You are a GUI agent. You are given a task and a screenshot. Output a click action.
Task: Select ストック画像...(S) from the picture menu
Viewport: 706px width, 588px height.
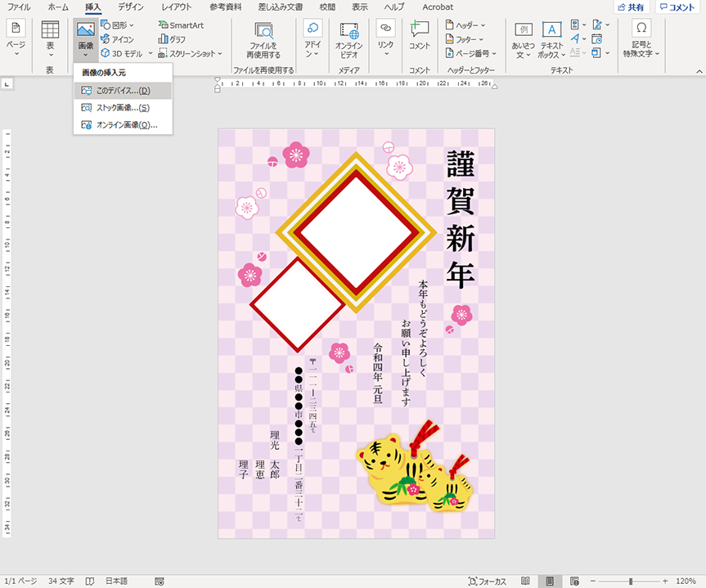123,108
